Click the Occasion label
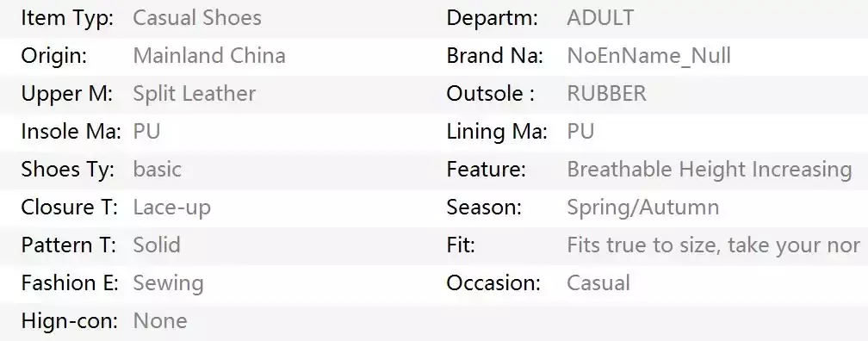Image resolution: width=868 pixels, height=341 pixels. point(493,282)
